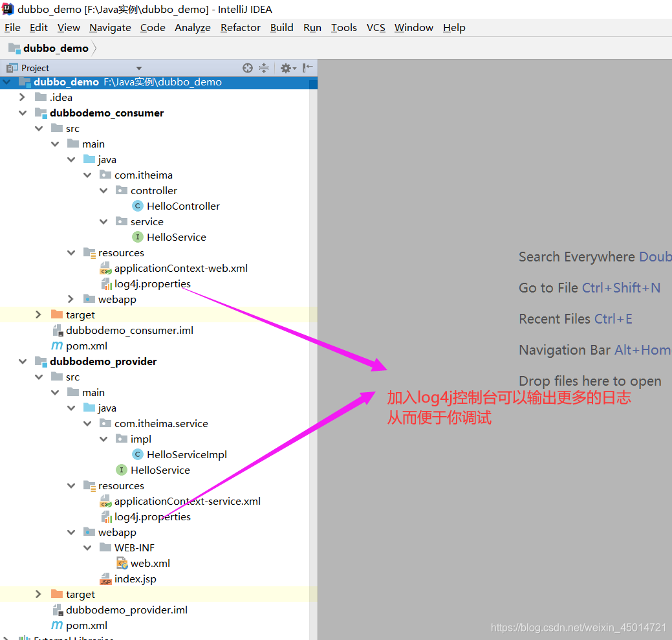The image size is (672, 640).
Task: Click the consumer target folder icon
Action: 56,314
